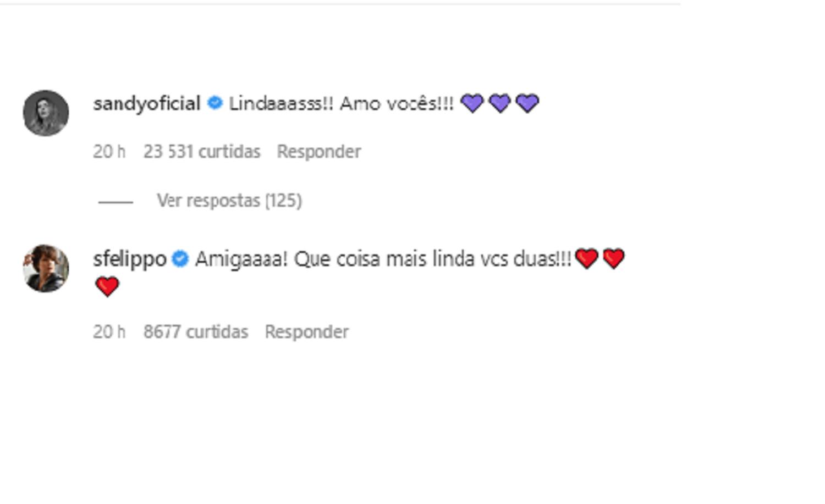The height and width of the screenshot is (504, 825).
Task: Click the sfelippo username
Action: (130, 258)
